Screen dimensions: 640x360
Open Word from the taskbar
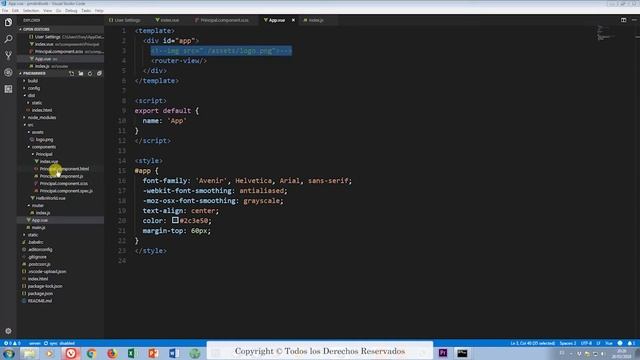click(173, 353)
